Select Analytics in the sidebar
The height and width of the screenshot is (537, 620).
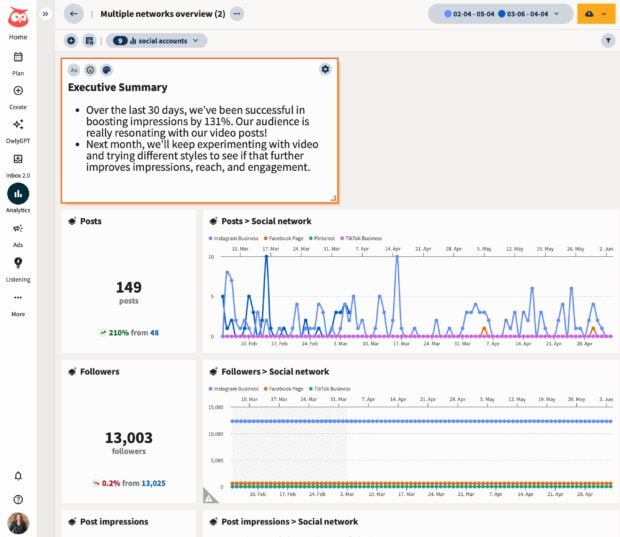click(x=18, y=195)
